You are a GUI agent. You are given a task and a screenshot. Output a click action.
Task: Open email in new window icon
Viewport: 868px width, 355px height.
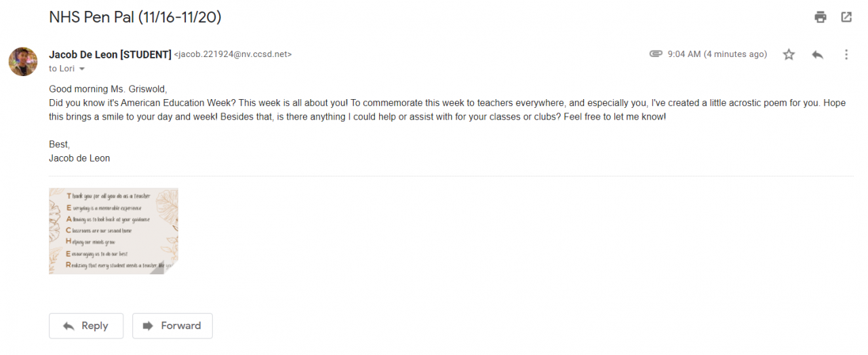[846, 18]
